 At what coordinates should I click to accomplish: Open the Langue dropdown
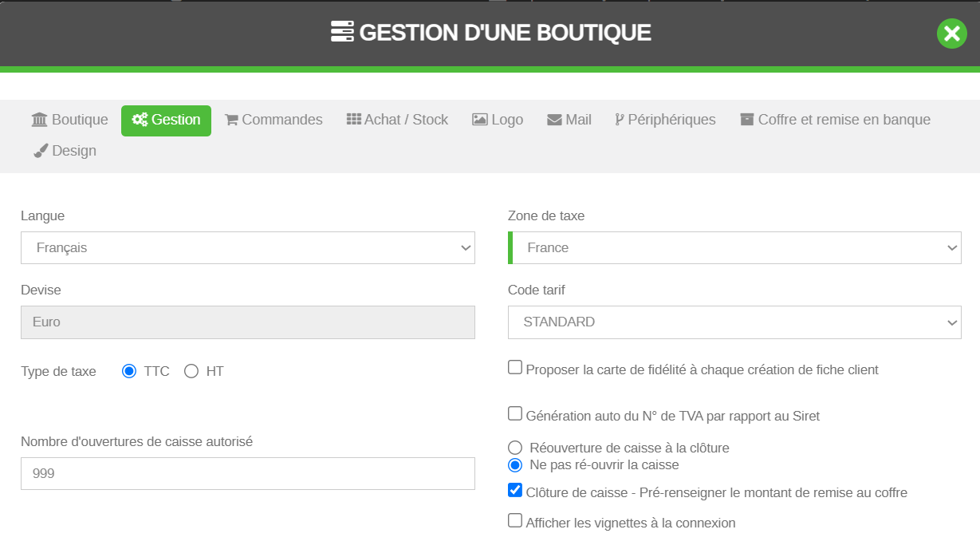(247, 248)
